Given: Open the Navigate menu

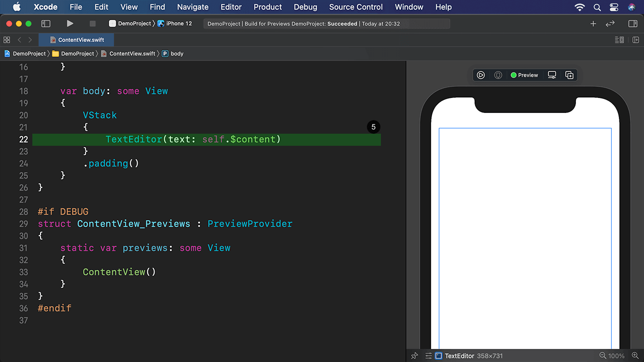Looking at the screenshot, I should click(193, 7).
